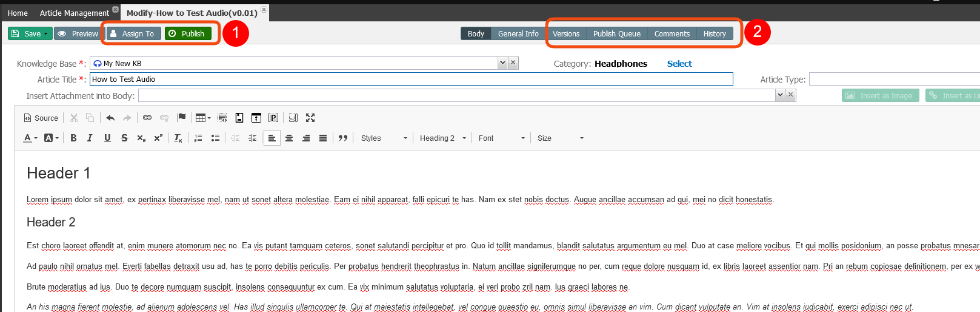The width and height of the screenshot is (980, 312).
Task: Open the text color dropdown arrow
Action: point(36,138)
